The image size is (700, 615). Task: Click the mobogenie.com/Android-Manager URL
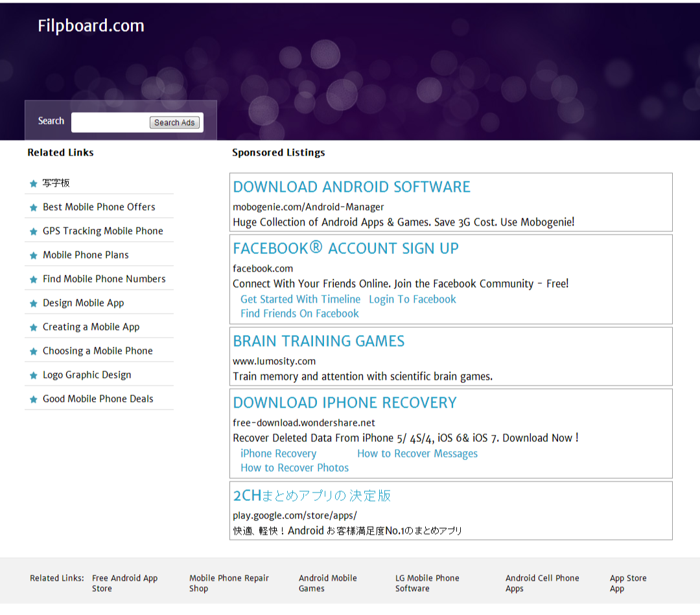coord(309,207)
